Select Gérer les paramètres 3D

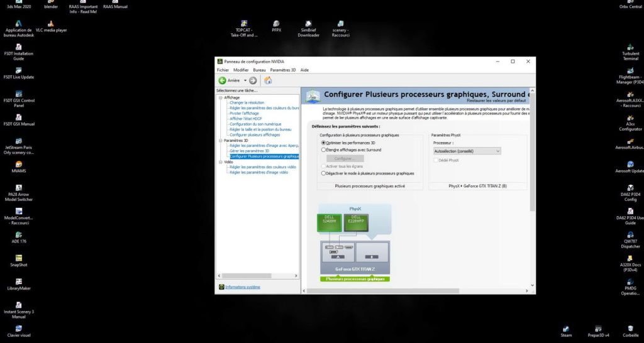249,151
